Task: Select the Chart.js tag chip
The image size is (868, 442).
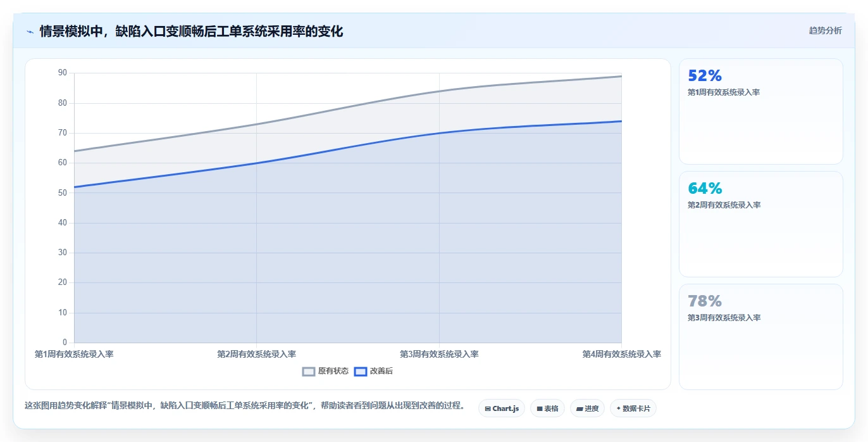Action: (x=502, y=408)
